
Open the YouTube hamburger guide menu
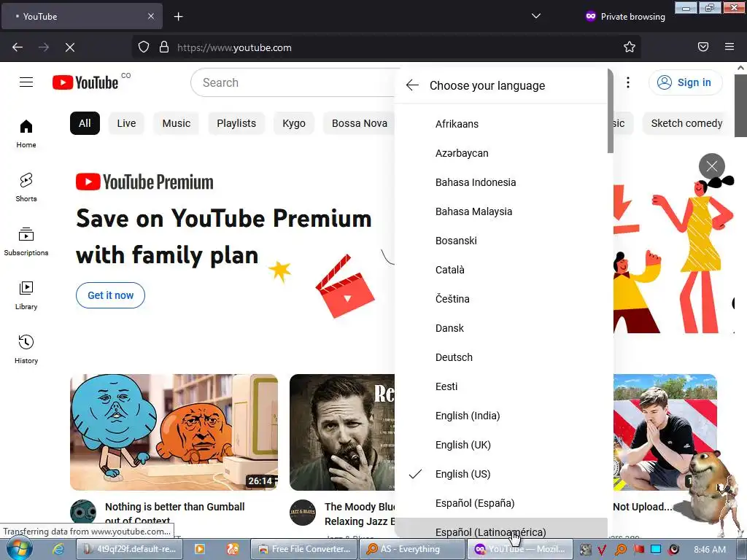[26, 82]
